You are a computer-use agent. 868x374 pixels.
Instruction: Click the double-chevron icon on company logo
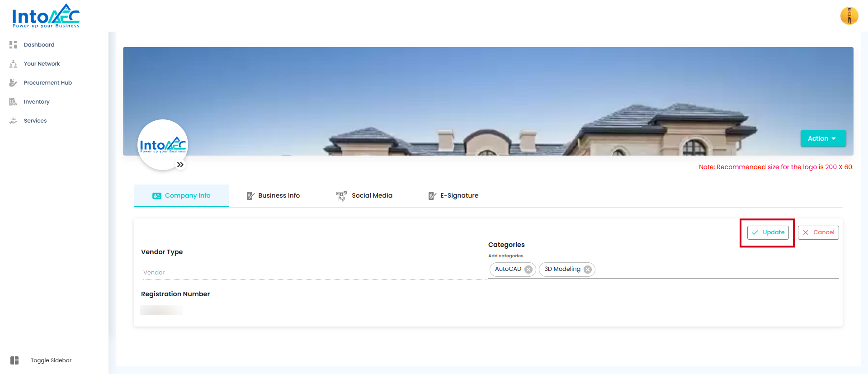point(180,165)
